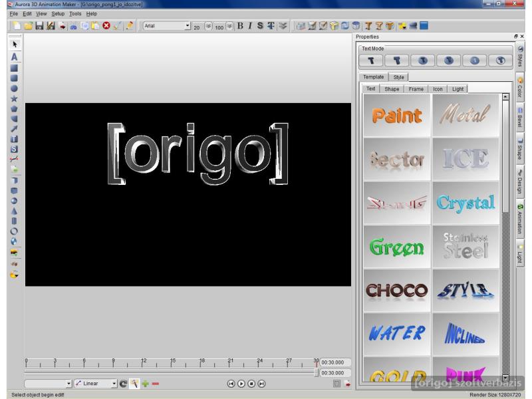Screen dimensions: 532x399
Task: Apply the Stainless Steel text template
Action: 466,247
